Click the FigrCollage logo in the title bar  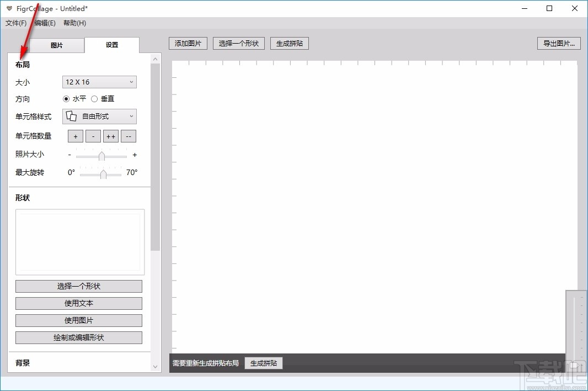(x=8, y=8)
